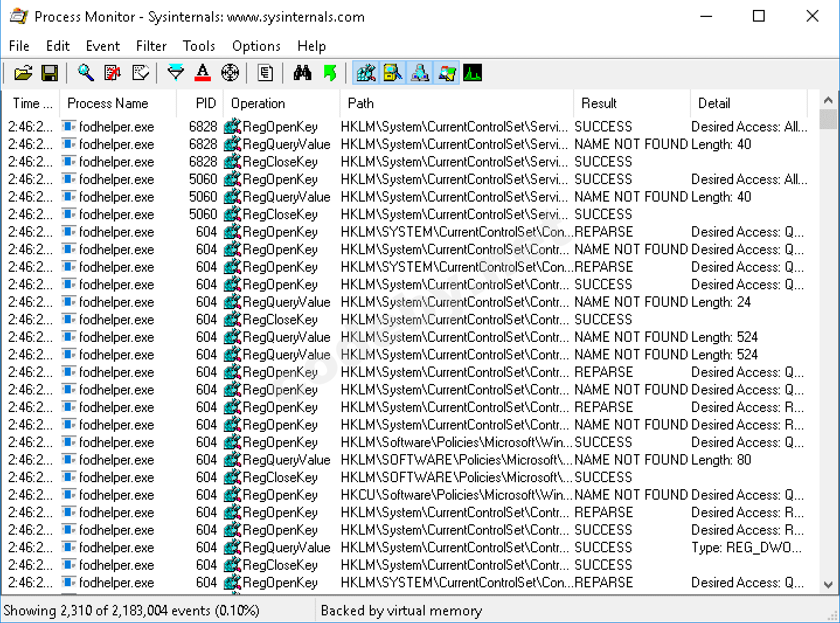Toggle Show Process and Thread Activity icon
This screenshot has height=623, width=840.
(x=447, y=73)
